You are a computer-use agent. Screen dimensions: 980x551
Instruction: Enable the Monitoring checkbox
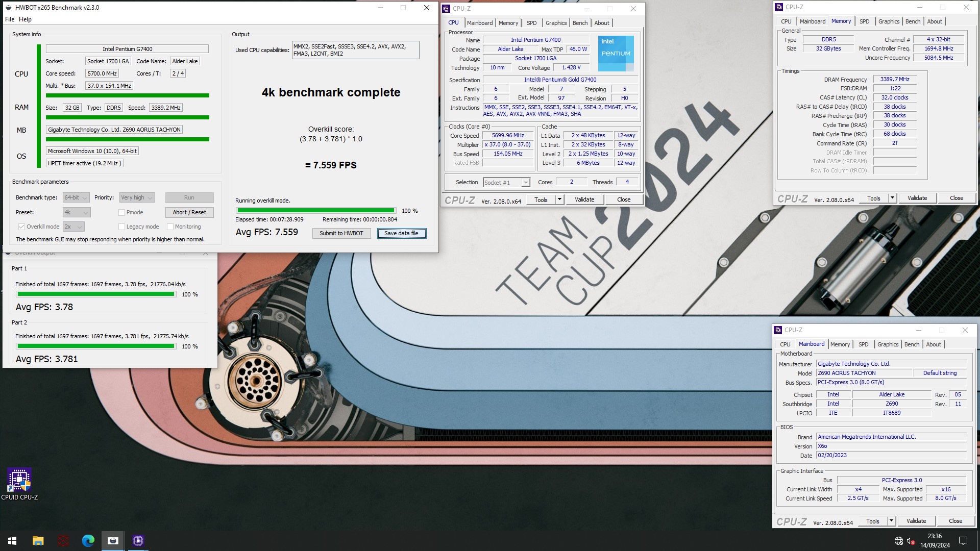click(170, 227)
